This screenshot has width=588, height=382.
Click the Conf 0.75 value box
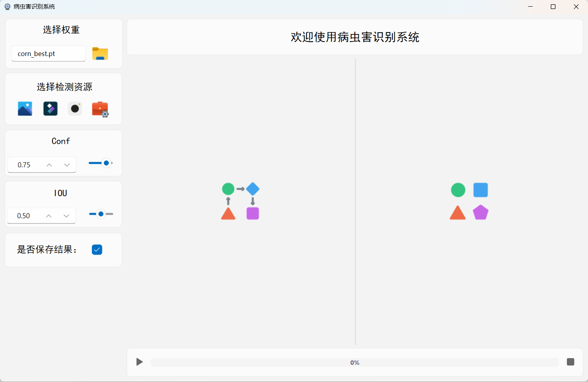42,165
